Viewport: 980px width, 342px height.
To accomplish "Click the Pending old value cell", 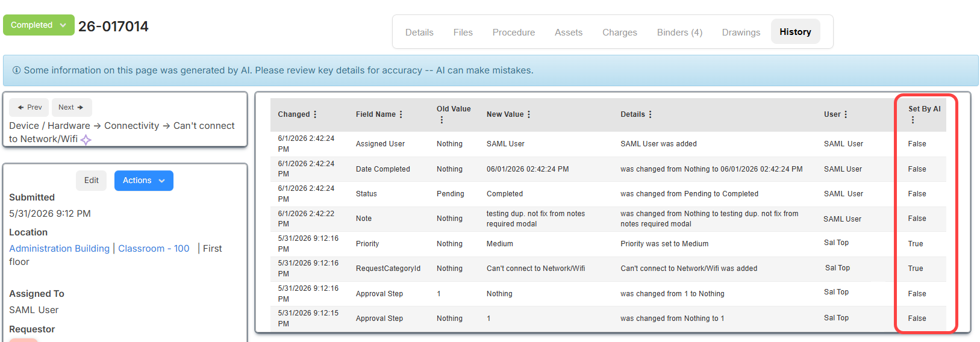I will tap(451, 194).
